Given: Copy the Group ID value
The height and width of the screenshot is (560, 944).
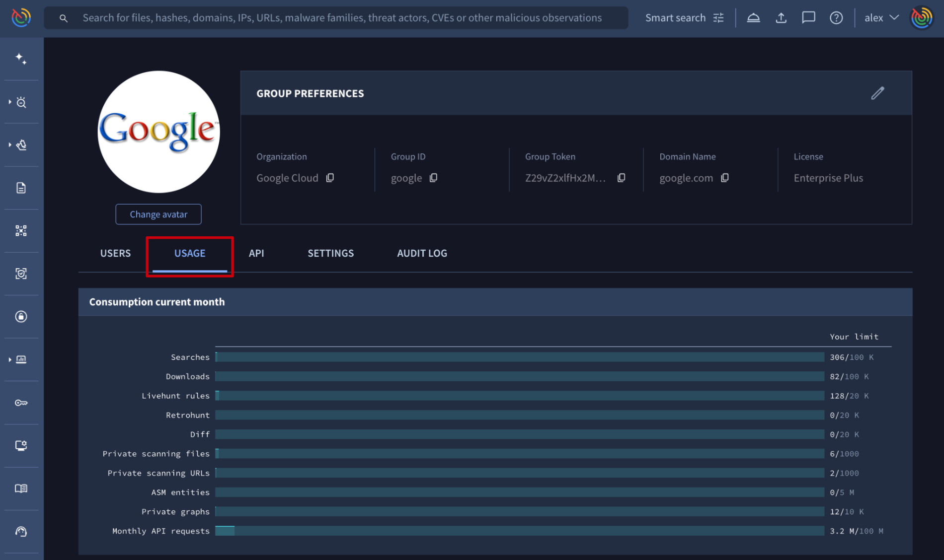Looking at the screenshot, I should (433, 178).
